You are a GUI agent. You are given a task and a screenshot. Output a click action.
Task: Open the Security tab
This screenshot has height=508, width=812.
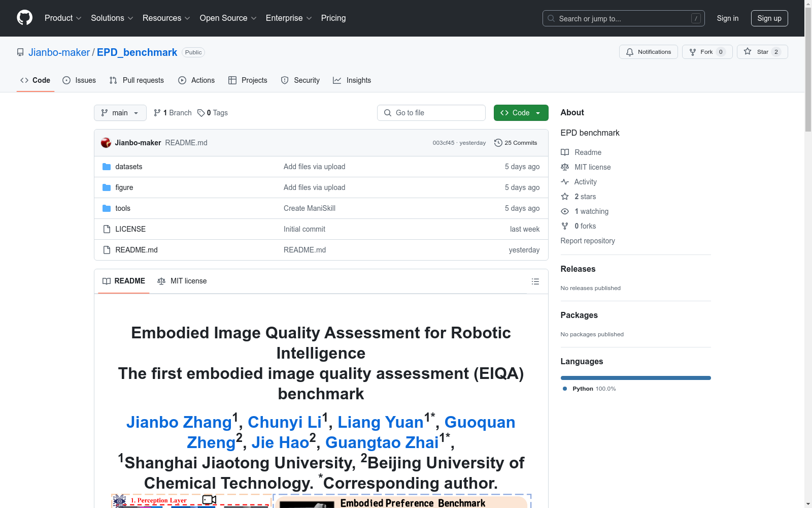(300, 80)
